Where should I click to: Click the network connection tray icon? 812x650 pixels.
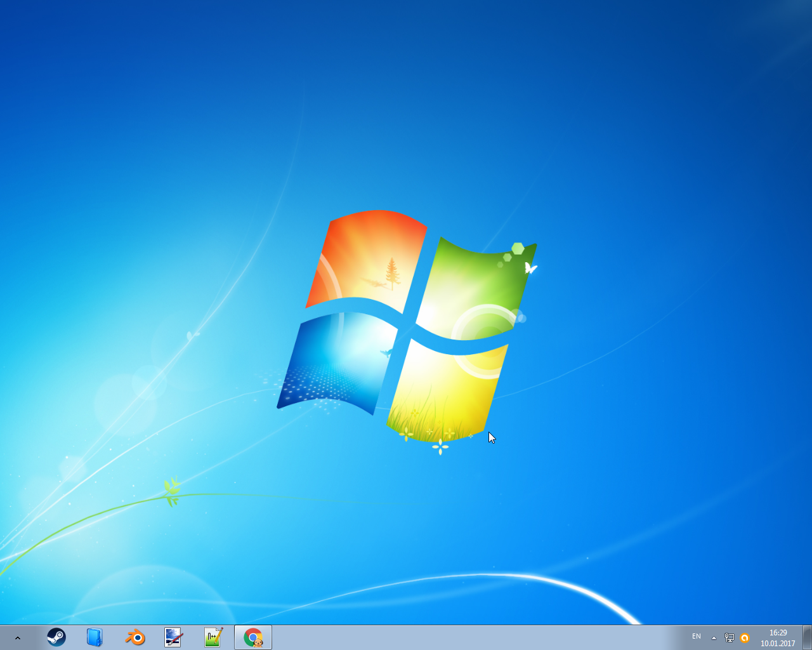[x=730, y=638]
